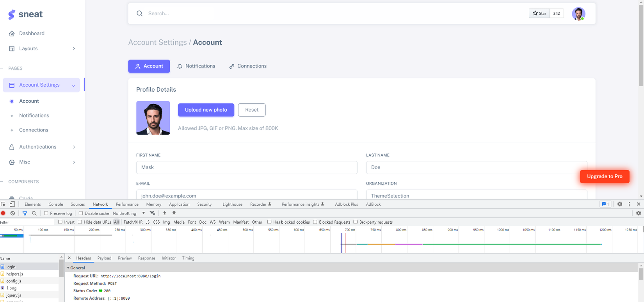Viewport: 644px width, 302px height.
Task: Click the import HAR file upload icon
Action: click(164, 213)
